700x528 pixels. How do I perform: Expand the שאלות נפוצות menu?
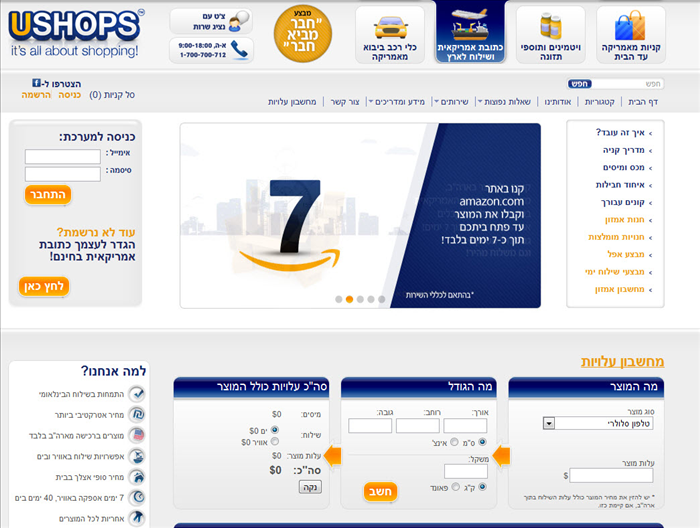pyautogui.click(x=504, y=102)
